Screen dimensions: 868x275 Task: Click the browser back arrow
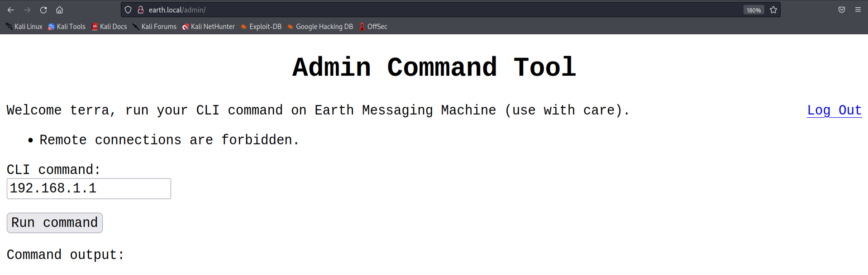pyautogui.click(x=11, y=10)
